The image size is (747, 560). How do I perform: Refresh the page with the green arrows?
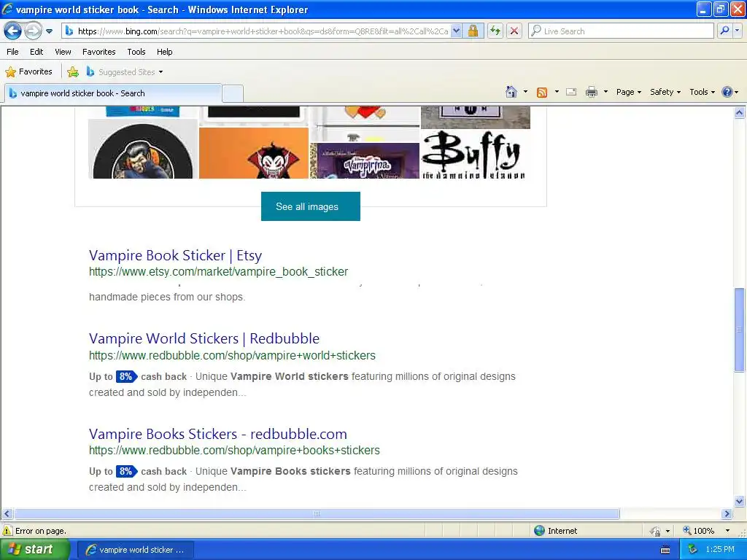pos(495,31)
